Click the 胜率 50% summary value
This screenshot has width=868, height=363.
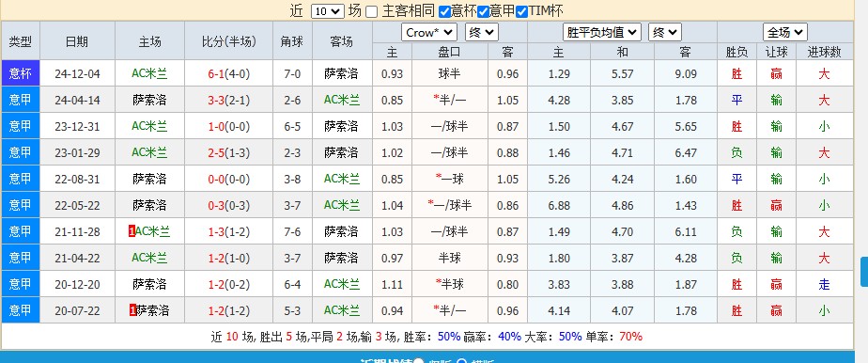pos(449,337)
